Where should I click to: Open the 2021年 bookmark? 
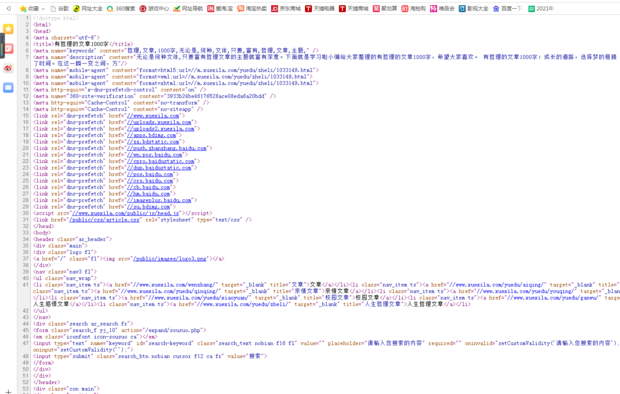541,8
